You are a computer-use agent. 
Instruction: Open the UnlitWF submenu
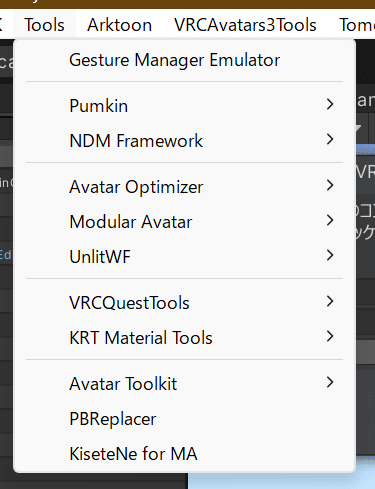(184, 257)
